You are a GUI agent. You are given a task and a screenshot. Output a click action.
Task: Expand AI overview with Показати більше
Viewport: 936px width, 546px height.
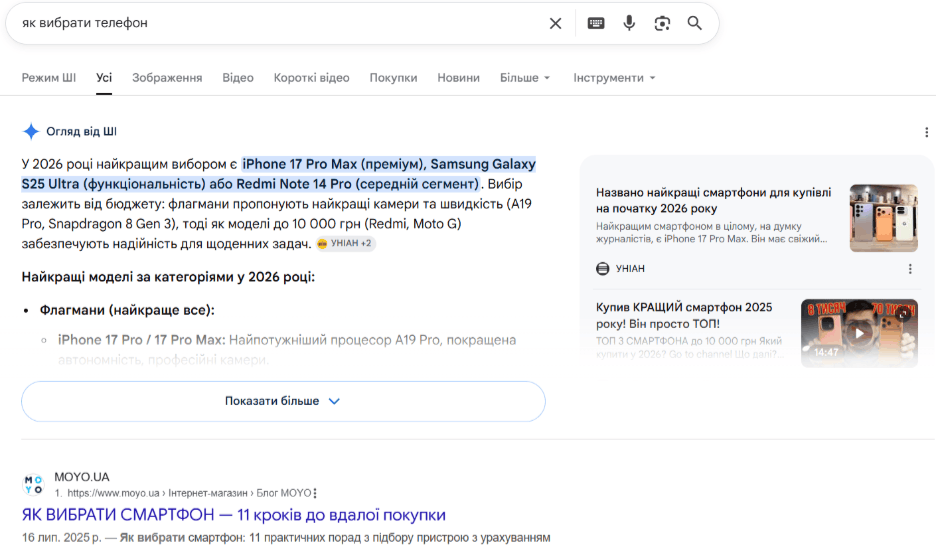click(284, 401)
